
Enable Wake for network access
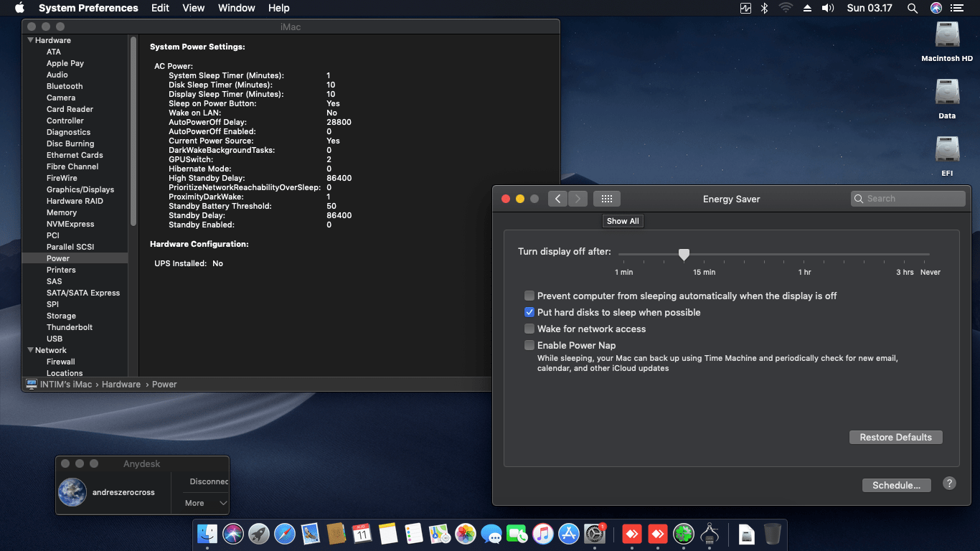click(x=529, y=329)
